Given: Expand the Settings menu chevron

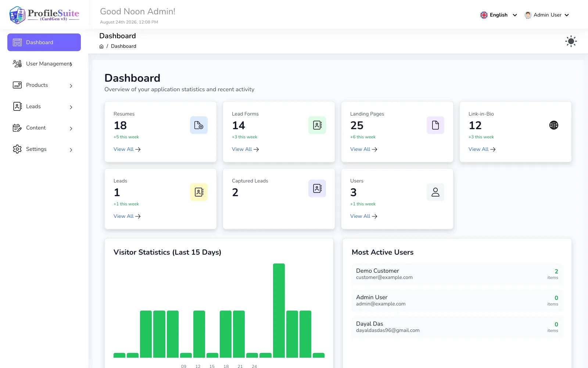Looking at the screenshot, I should click(x=71, y=150).
